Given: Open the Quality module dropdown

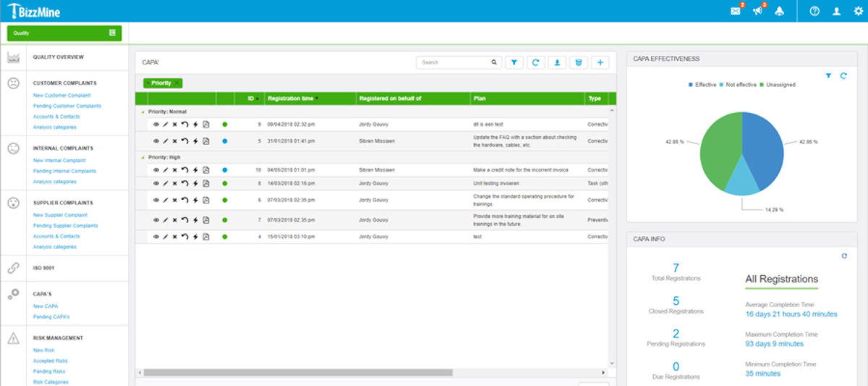Looking at the screenshot, I should [64, 33].
